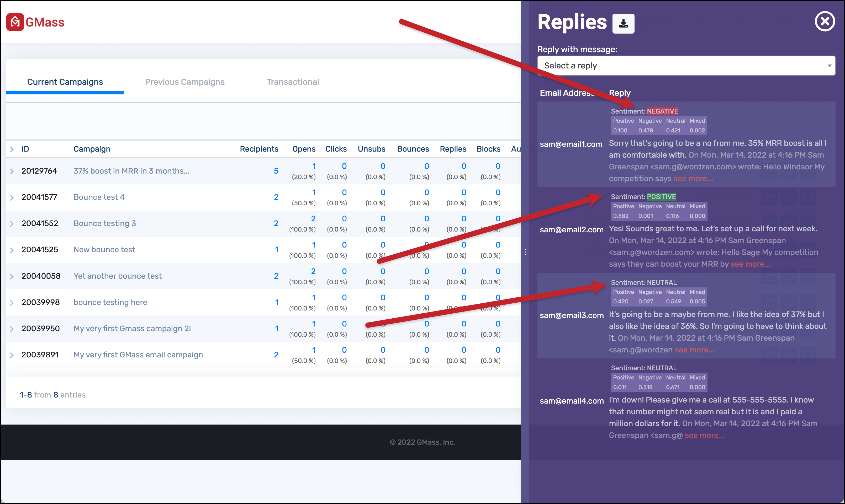Image resolution: width=845 pixels, height=504 pixels.
Task: Sort by the ID column header
Action: point(25,149)
